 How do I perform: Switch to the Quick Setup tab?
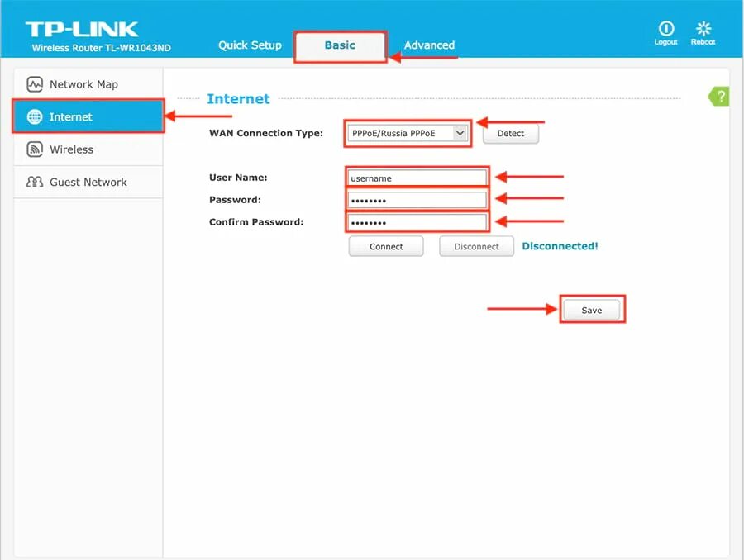pyautogui.click(x=250, y=45)
